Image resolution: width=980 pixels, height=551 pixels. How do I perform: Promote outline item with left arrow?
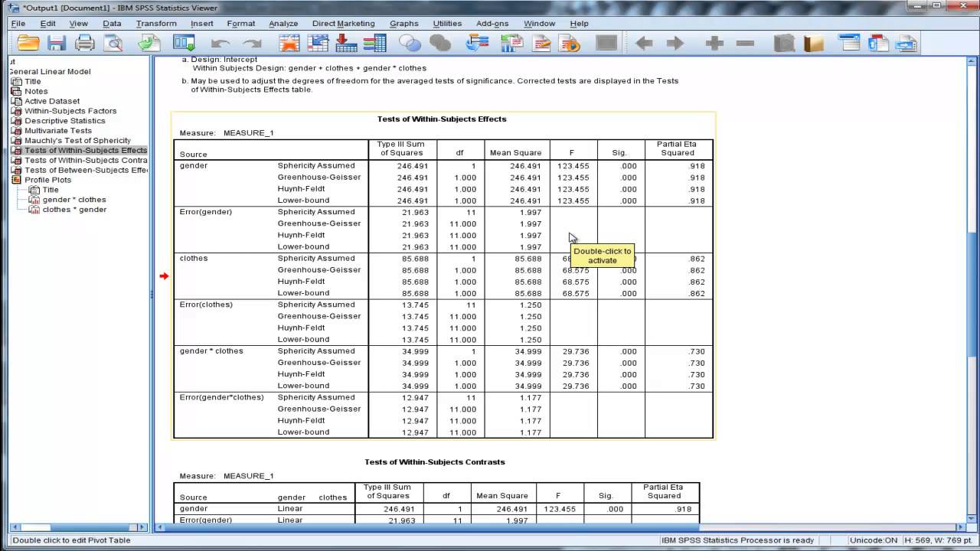[x=644, y=44]
